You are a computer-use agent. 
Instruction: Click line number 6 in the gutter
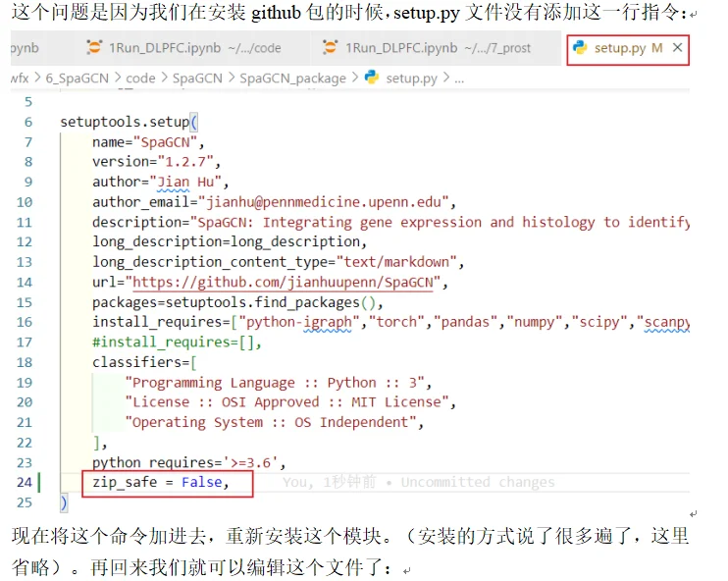tap(28, 122)
